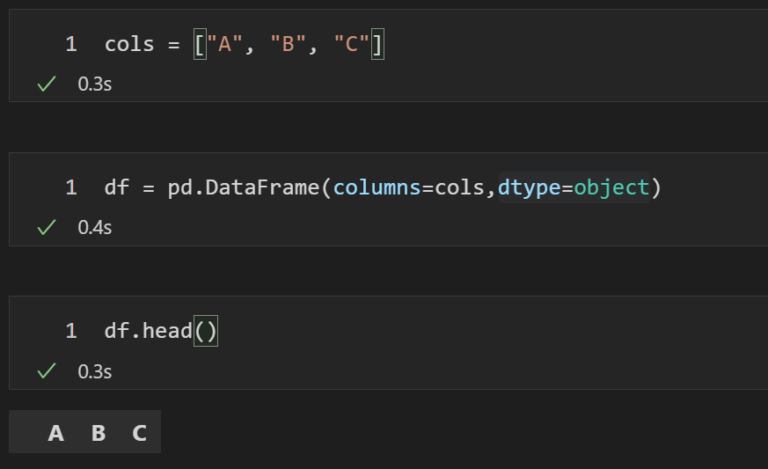Click the green checkmark under df.head()

point(45,372)
